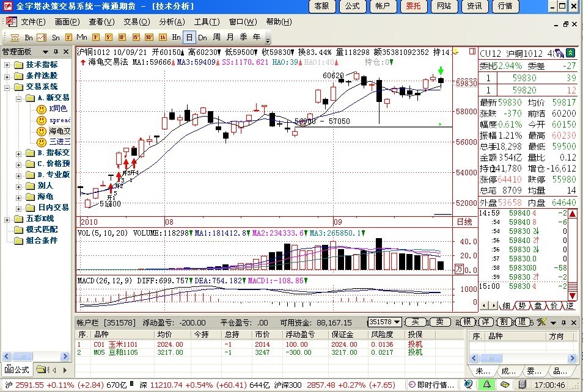The image size is (583, 392).
Task: Toggle the 日 daily period button
Action: 189,37
